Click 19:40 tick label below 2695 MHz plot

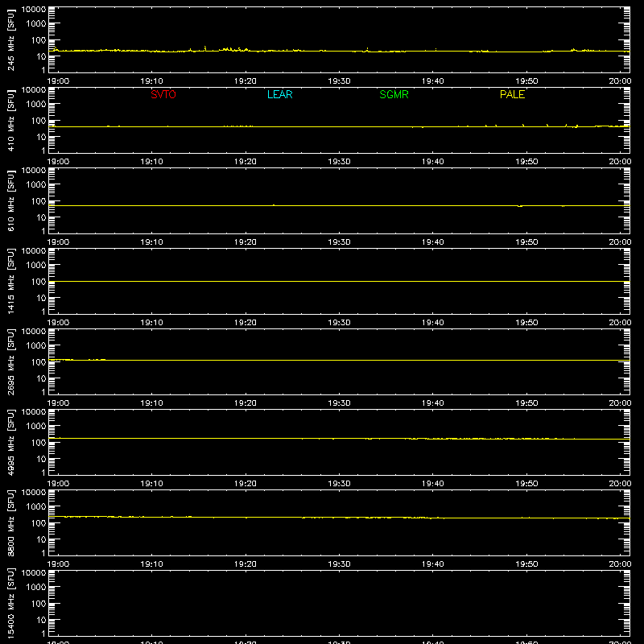[x=432, y=403]
